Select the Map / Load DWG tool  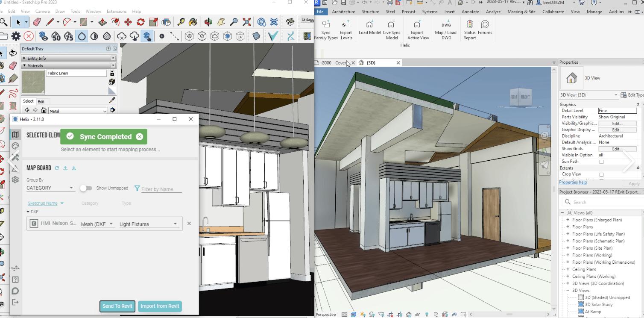[x=445, y=25]
